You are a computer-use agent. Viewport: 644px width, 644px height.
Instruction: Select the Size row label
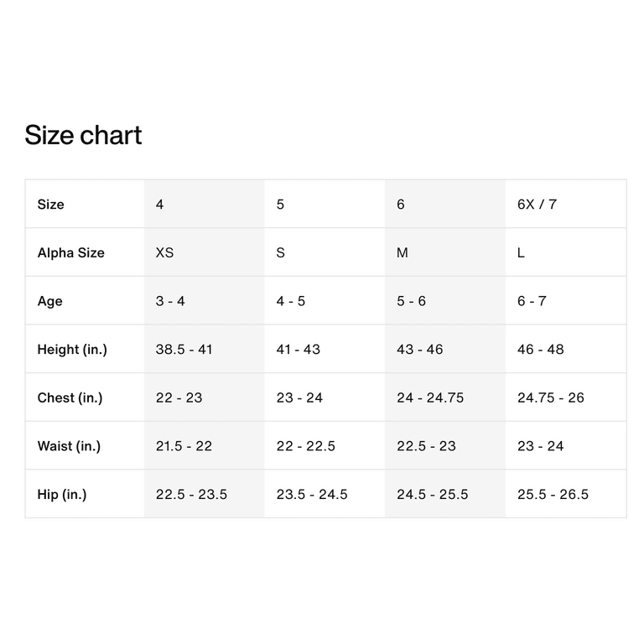click(x=51, y=205)
